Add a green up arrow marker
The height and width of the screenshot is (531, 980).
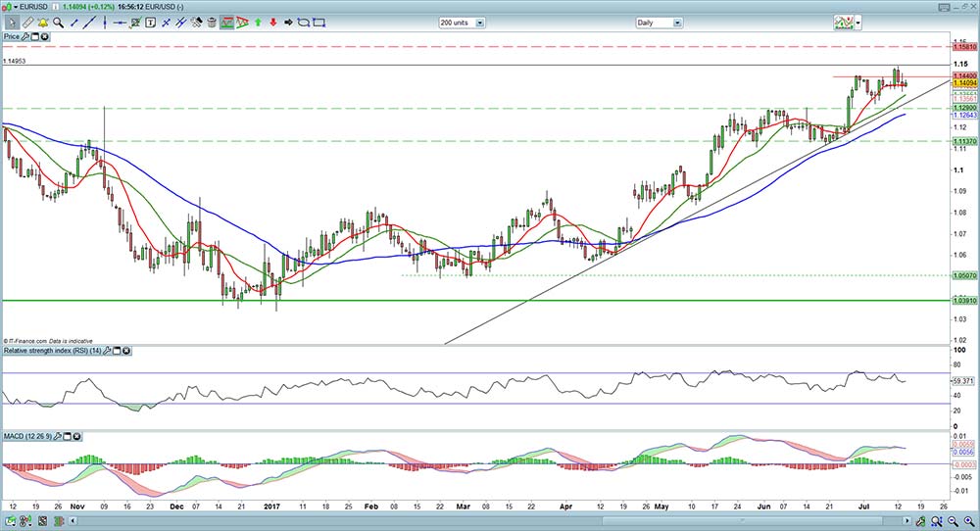(258, 23)
